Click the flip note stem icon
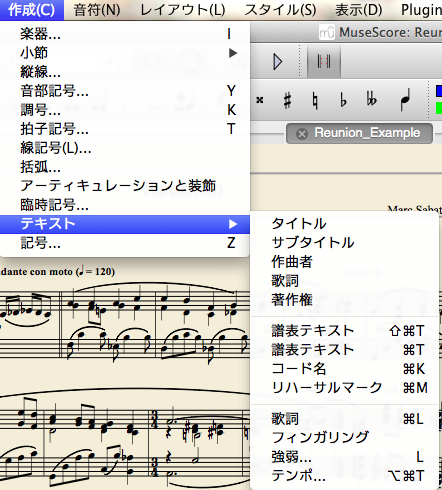This screenshot has width=442, height=490. 405,100
